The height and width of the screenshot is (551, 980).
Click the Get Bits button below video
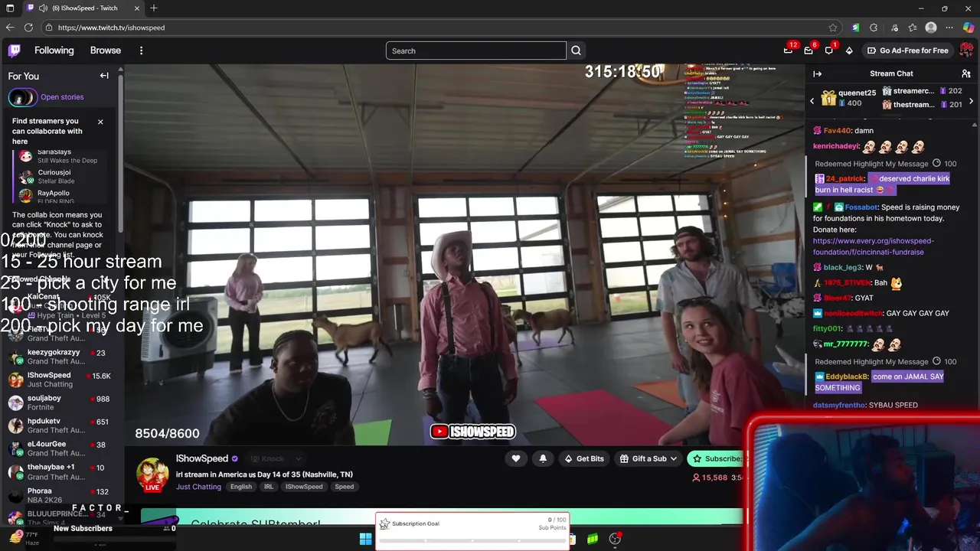click(584, 458)
